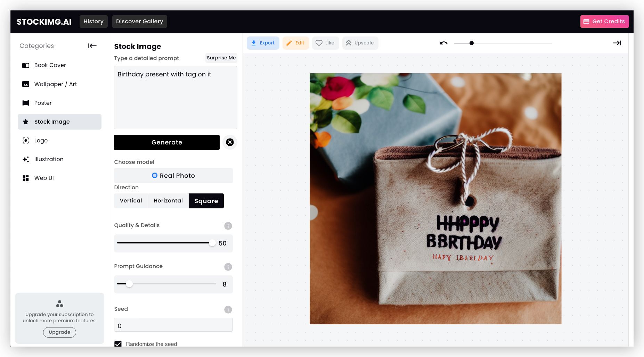Click the Wallpaper / Art picture icon
This screenshot has height=357, width=644.
pos(26,84)
